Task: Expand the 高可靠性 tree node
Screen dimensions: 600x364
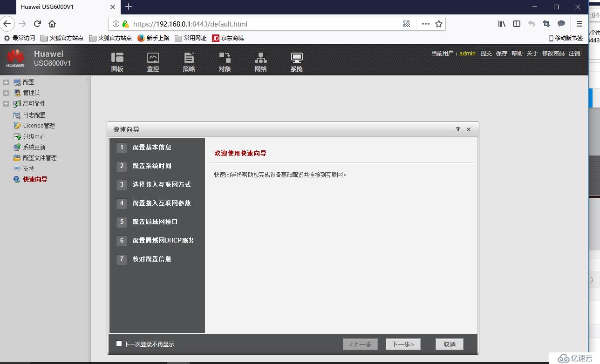Action: coord(6,103)
